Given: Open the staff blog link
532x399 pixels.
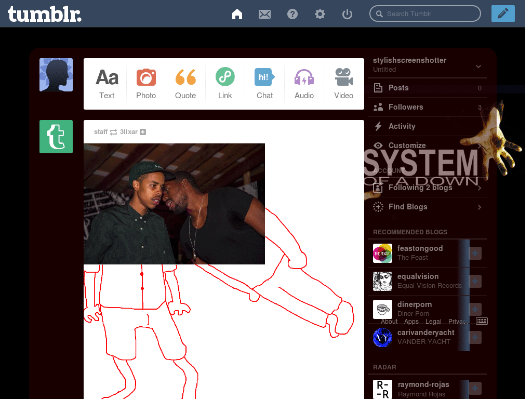Looking at the screenshot, I should point(101,132).
